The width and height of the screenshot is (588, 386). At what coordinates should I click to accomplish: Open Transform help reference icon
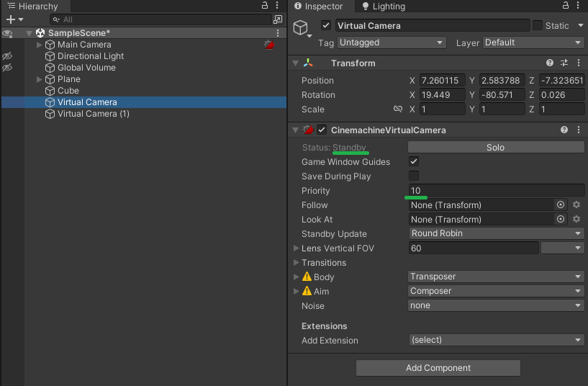click(550, 63)
